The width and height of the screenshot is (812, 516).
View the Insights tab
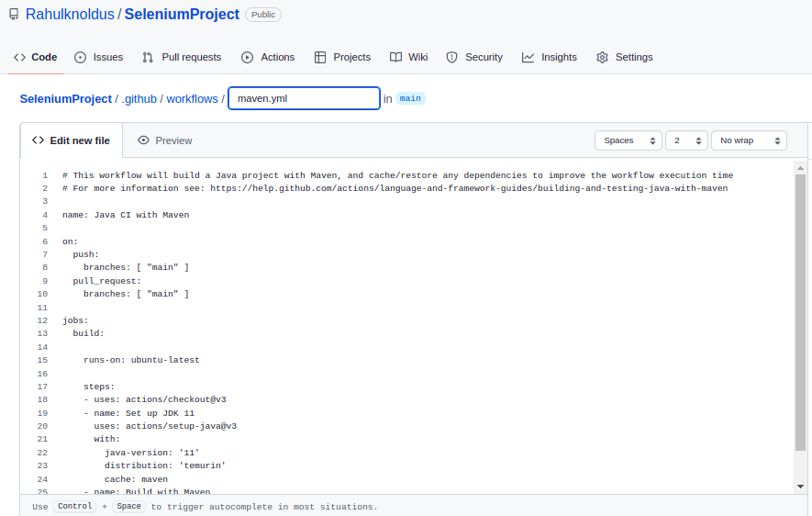tap(550, 57)
